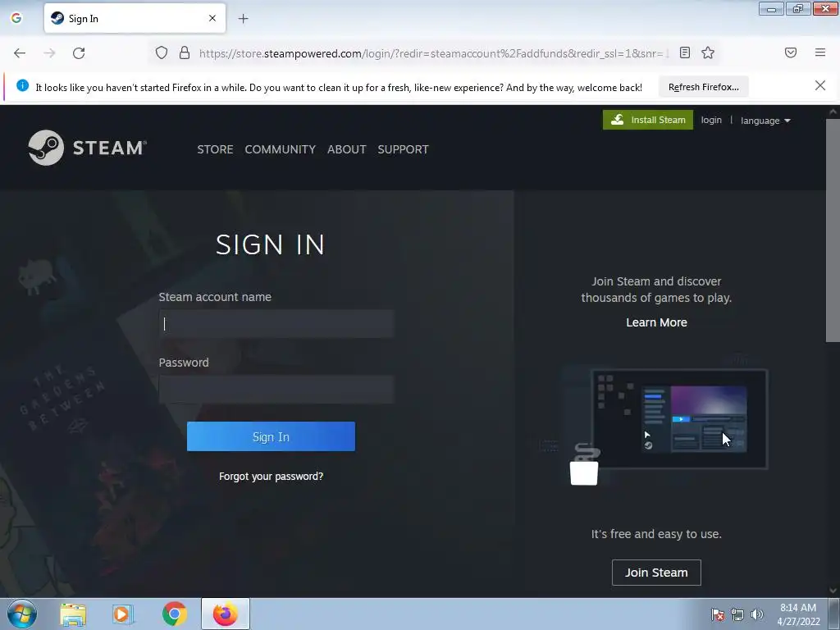Open the COMMUNITY menu
Screen dimensions: 840x630
[281, 149]
